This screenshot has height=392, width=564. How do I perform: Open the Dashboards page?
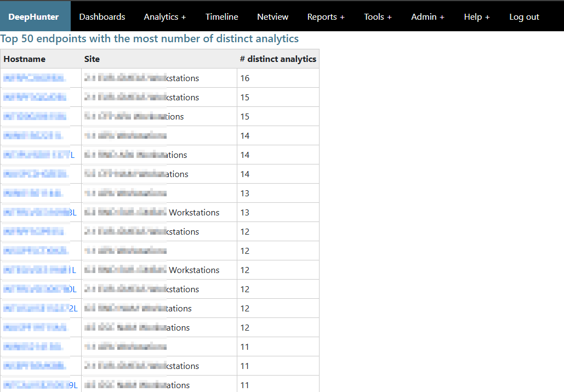tap(102, 16)
